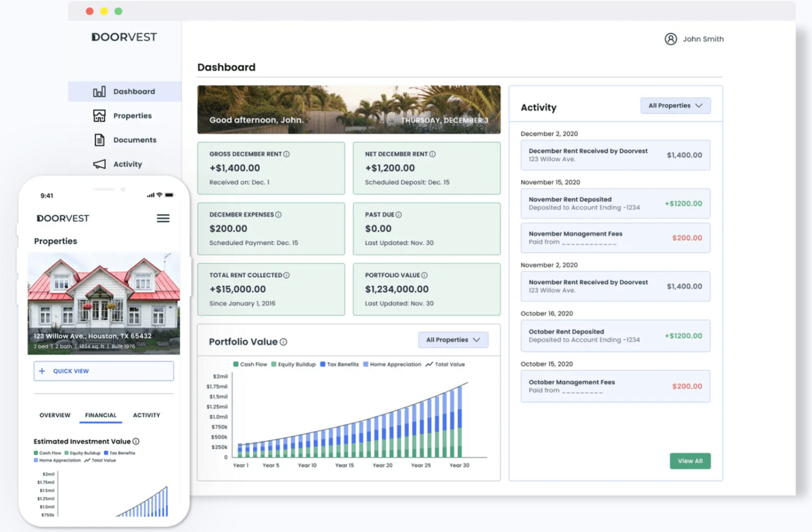Click the phone battery status icon
Viewport: 812px width, 532px height.
pos(168,195)
